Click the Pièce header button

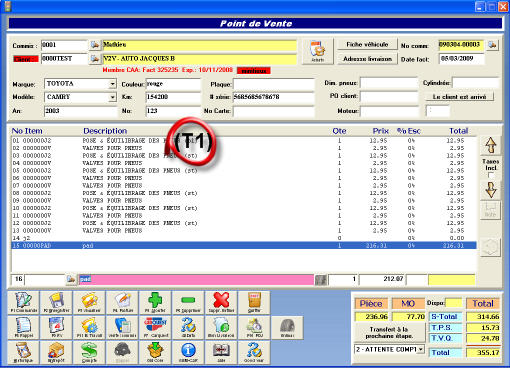[x=371, y=303]
